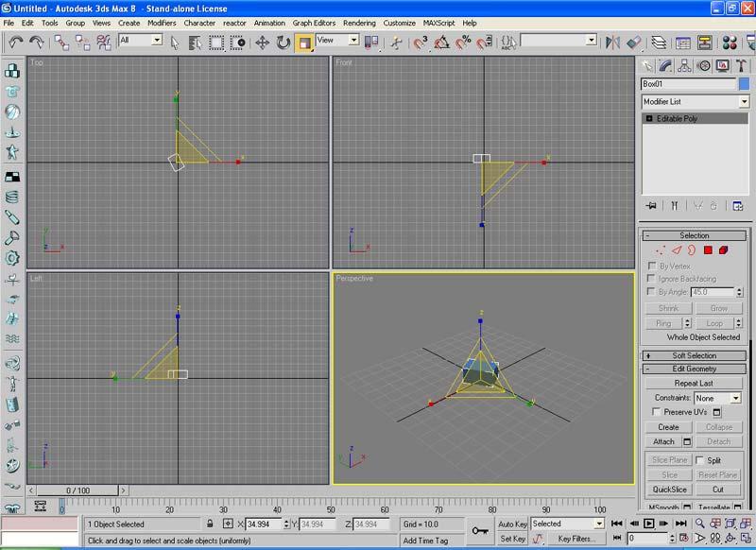Toggle Auto Key animation mode

(512, 524)
